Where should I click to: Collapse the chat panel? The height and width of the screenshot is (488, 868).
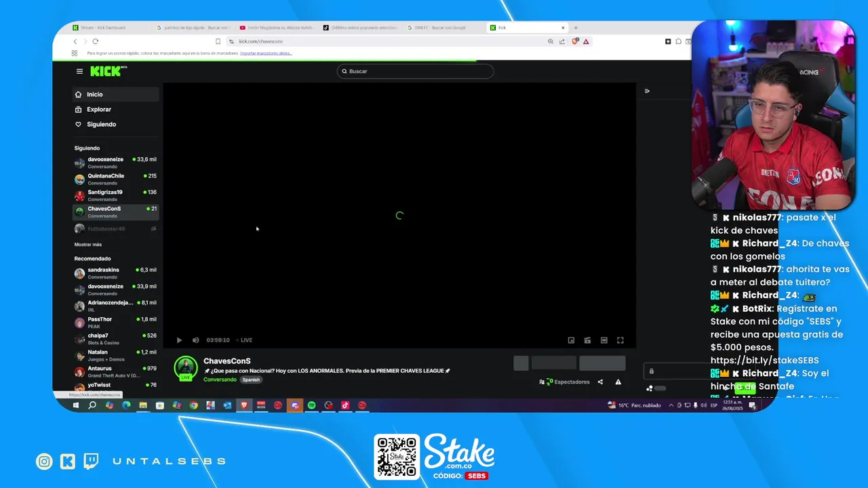(x=647, y=91)
